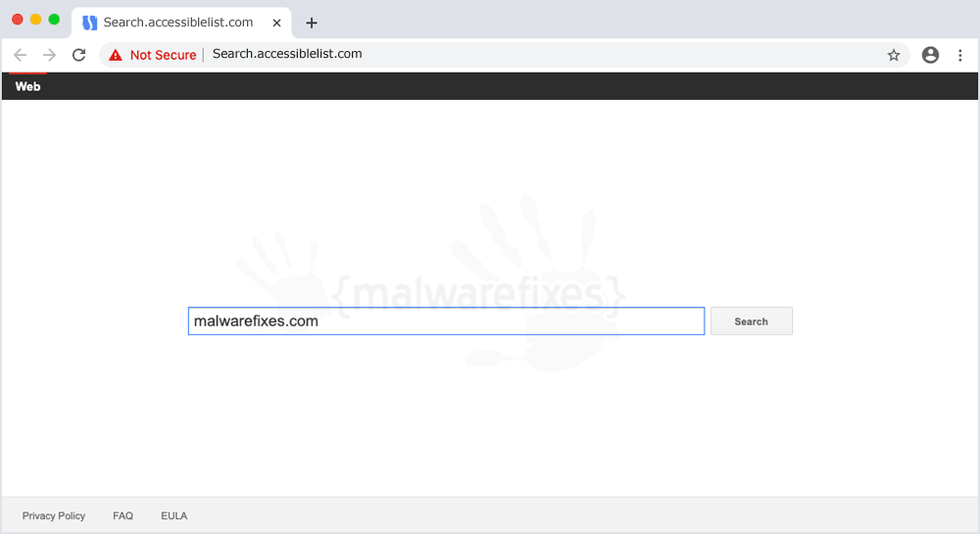Viewport: 980px width, 534px height.
Task: Go back using the browser back arrow
Action: tap(20, 55)
